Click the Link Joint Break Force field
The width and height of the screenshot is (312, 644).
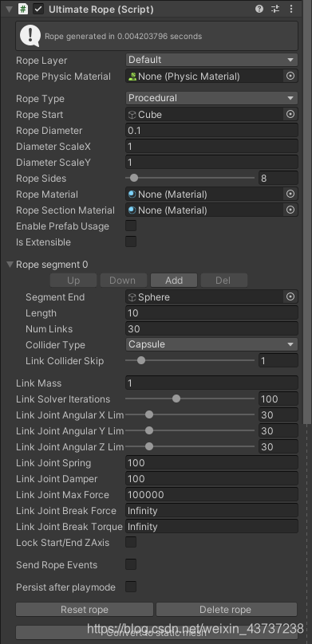[211, 511]
